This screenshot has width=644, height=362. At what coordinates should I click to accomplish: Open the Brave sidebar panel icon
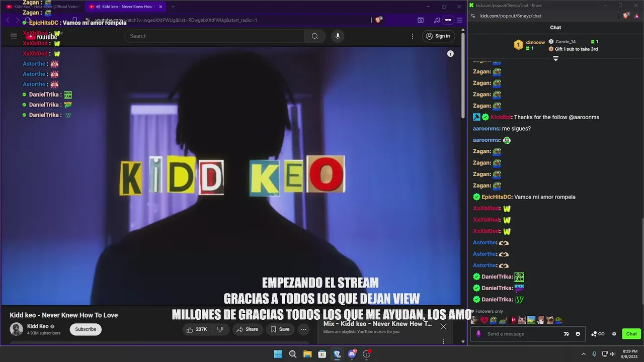(x=421, y=20)
